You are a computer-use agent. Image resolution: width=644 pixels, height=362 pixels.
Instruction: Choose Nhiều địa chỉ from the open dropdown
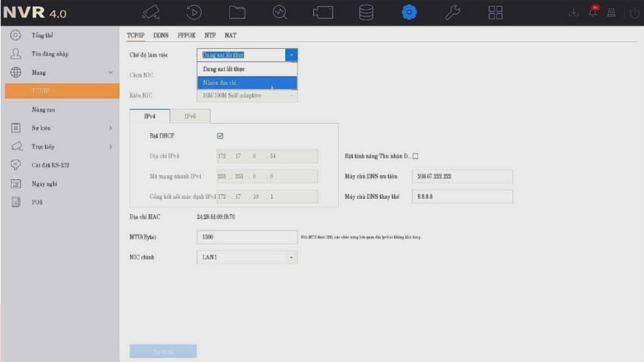(247, 83)
